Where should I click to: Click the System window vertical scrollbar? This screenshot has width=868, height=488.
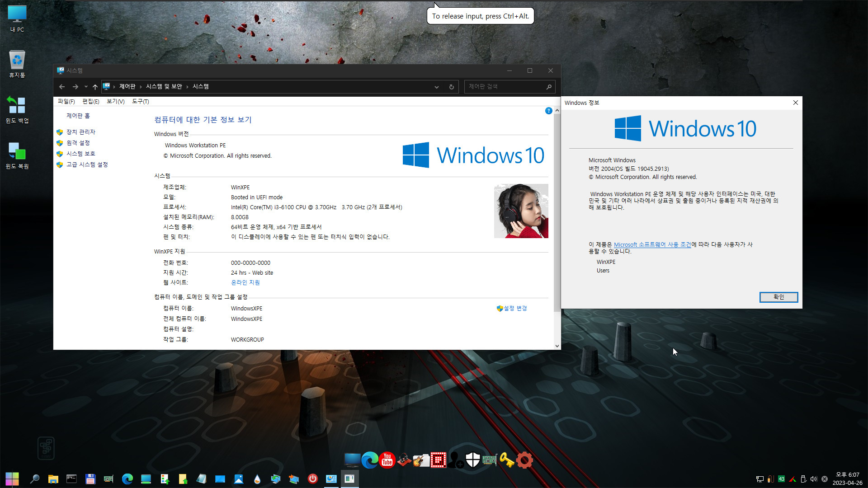point(557,212)
